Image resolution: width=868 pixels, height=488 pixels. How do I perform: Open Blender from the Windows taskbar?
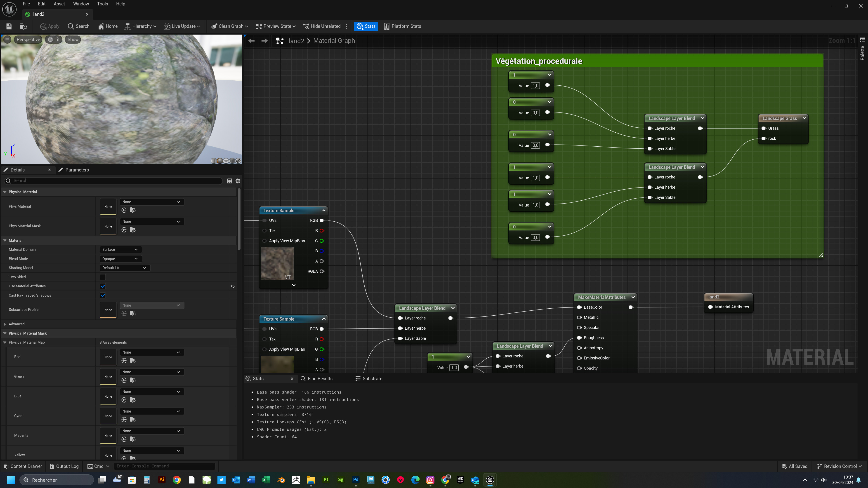281,480
